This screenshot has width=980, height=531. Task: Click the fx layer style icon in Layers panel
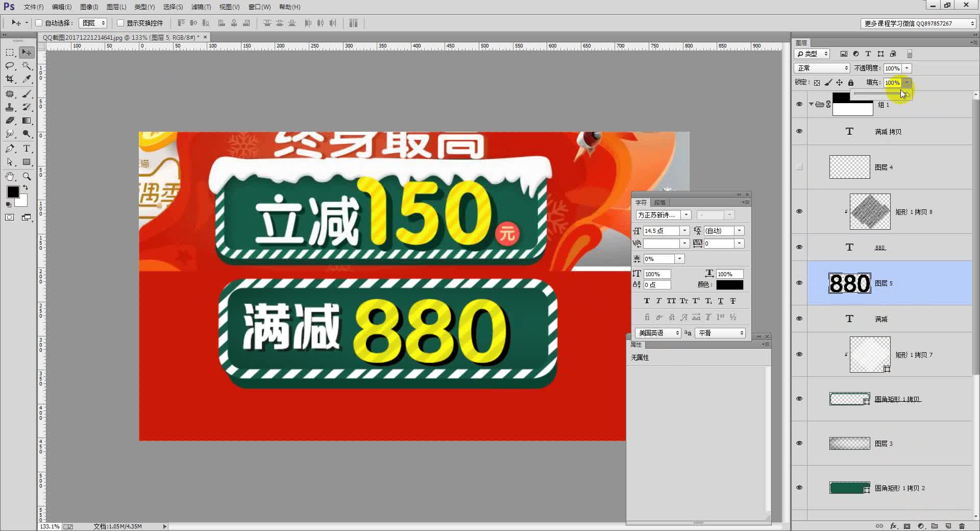(893, 526)
